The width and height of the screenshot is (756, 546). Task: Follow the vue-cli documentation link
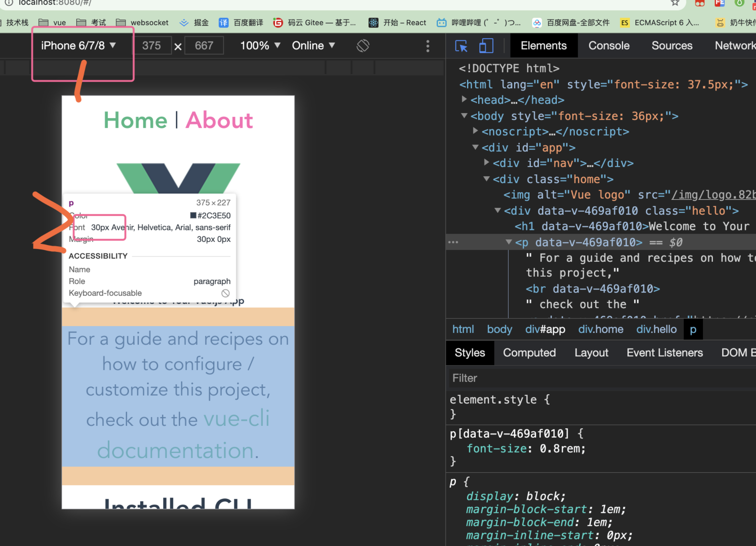[183, 435]
